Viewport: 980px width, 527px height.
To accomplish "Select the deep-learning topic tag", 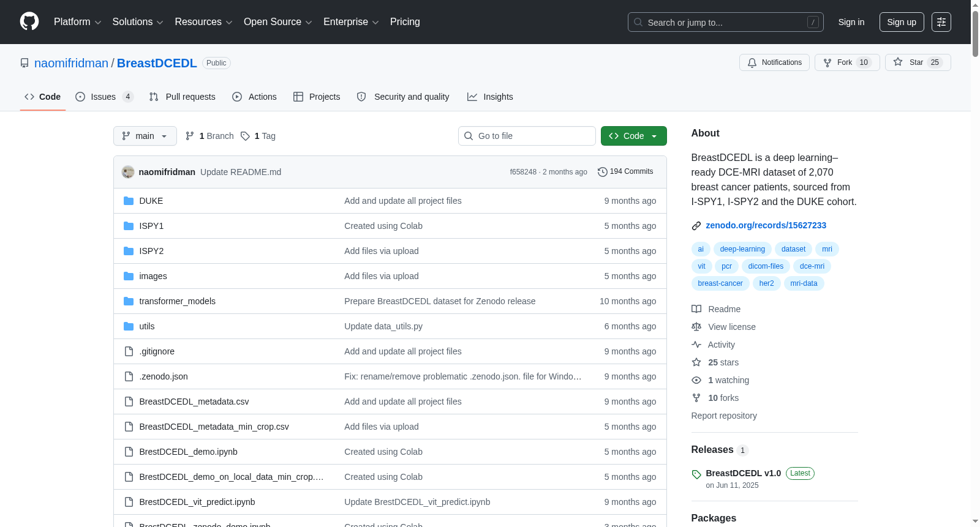I will (742, 249).
